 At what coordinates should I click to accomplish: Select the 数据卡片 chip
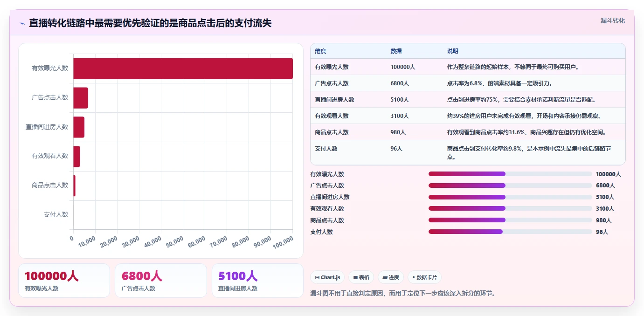click(x=424, y=277)
